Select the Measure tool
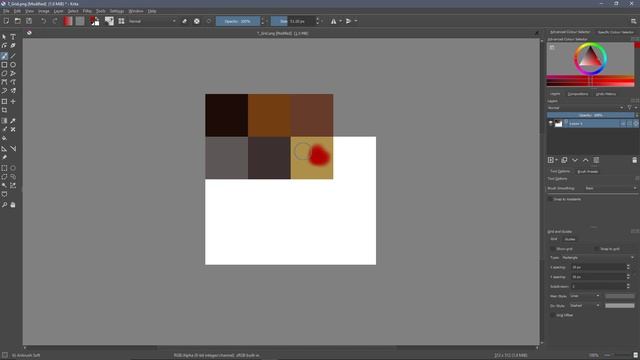Screen dimensions: 640x360 tap(13, 149)
